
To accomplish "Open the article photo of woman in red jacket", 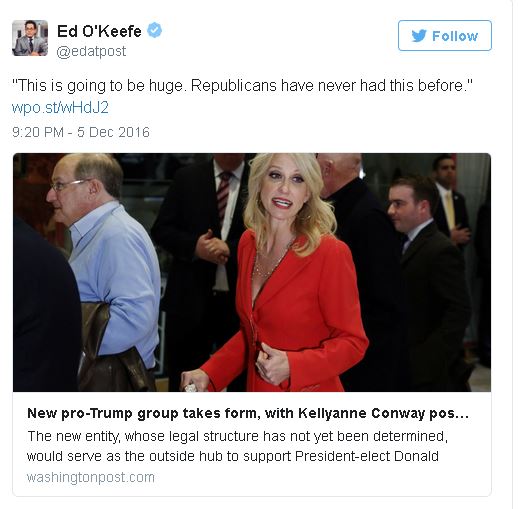I will coord(252,272).
